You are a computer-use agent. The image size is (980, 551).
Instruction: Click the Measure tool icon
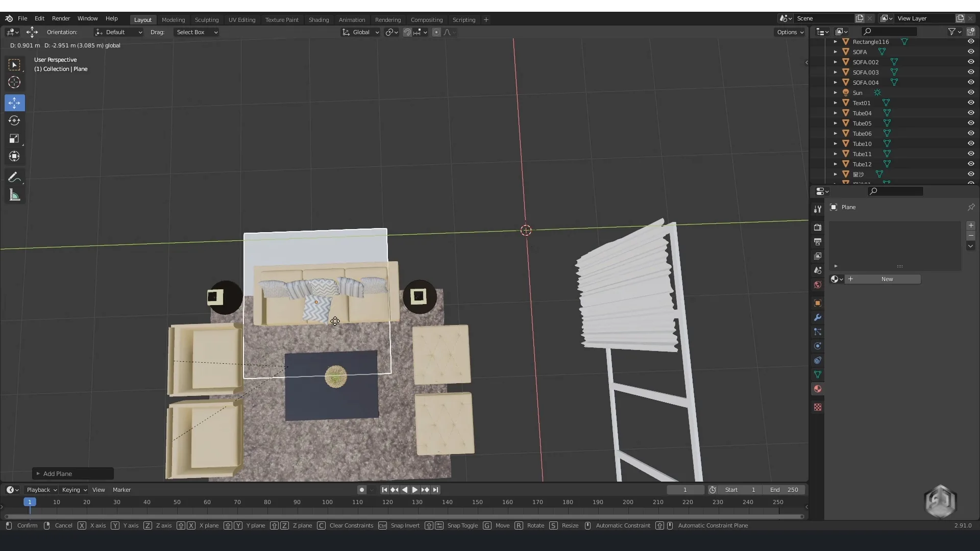click(15, 195)
